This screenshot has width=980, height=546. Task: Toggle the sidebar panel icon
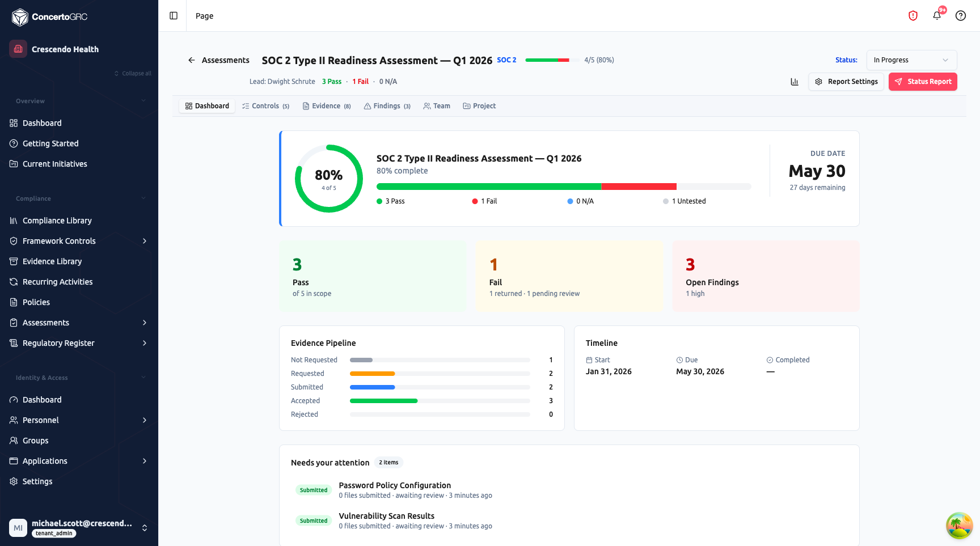(x=174, y=16)
